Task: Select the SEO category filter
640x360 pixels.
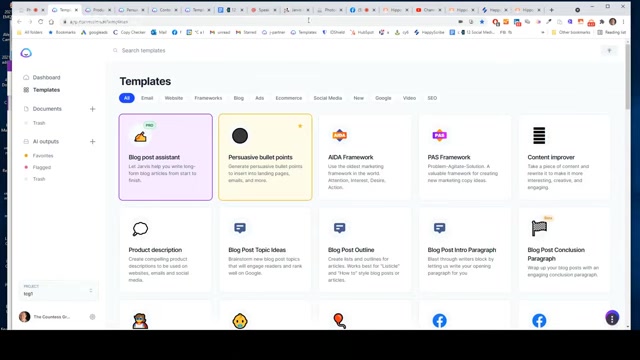Action: 432,98
